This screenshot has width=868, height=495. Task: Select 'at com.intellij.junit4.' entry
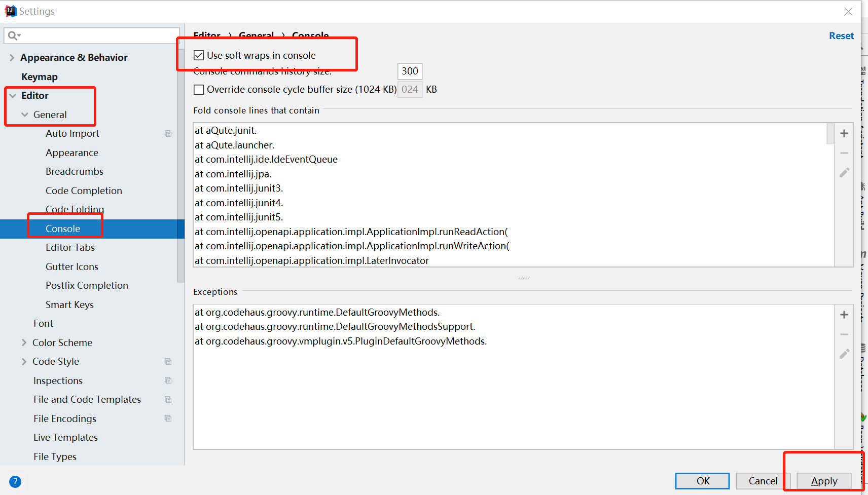pyautogui.click(x=239, y=203)
